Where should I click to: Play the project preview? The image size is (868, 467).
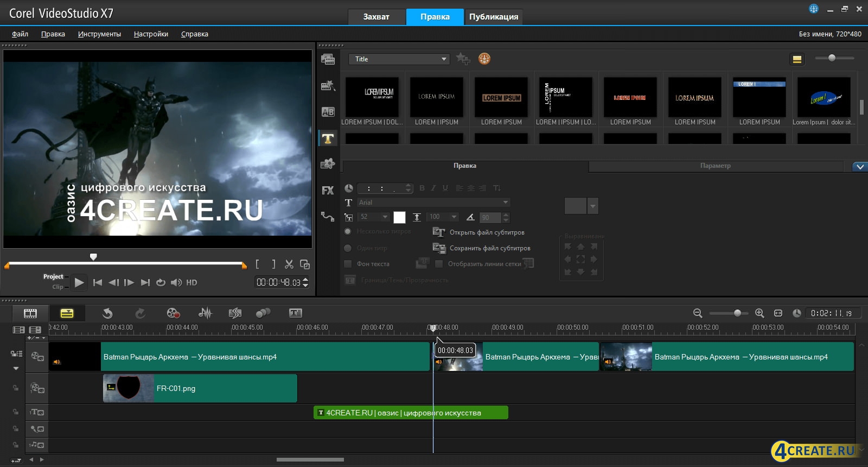click(x=79, y=282)
